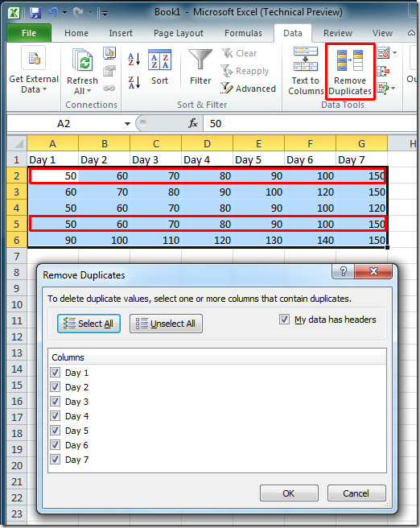Open the What-If Analysis icon
Image resolution: width=420 pixels, height=528 pixels.
coord(383,89)
